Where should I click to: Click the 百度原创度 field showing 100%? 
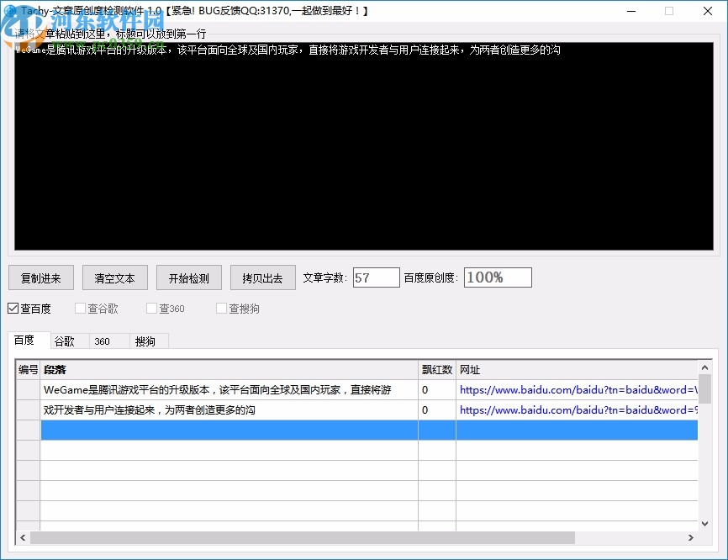click(x=498, y=277)
